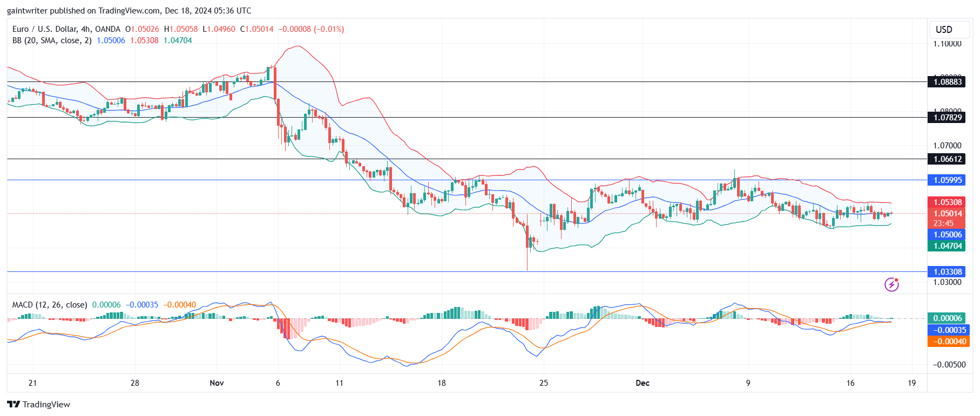Click the 25 date label on time axis
The image size is (980, 416).
[544, 383]
